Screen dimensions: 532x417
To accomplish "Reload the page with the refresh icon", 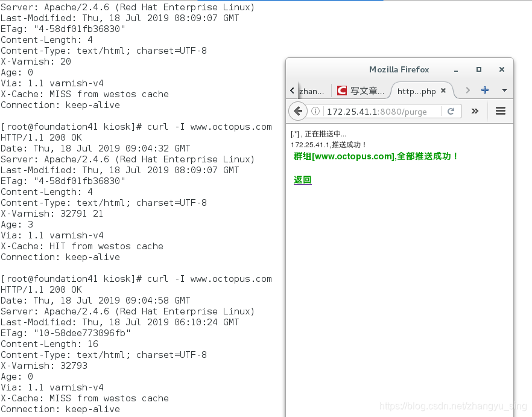I will 451,112.
